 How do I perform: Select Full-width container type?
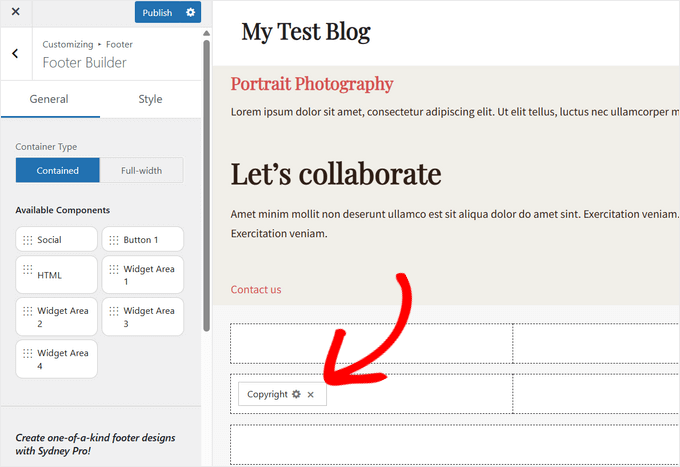click(x=141, y=170)
